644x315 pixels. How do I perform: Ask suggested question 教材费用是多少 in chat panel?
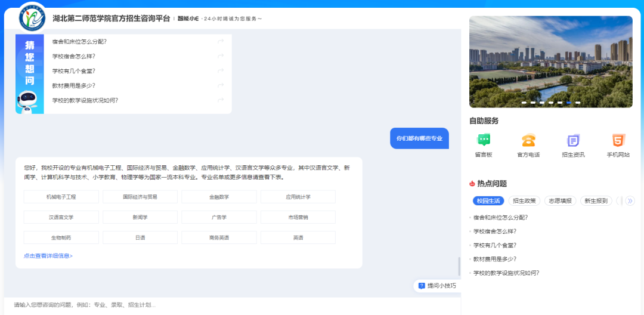coord(73,85)
